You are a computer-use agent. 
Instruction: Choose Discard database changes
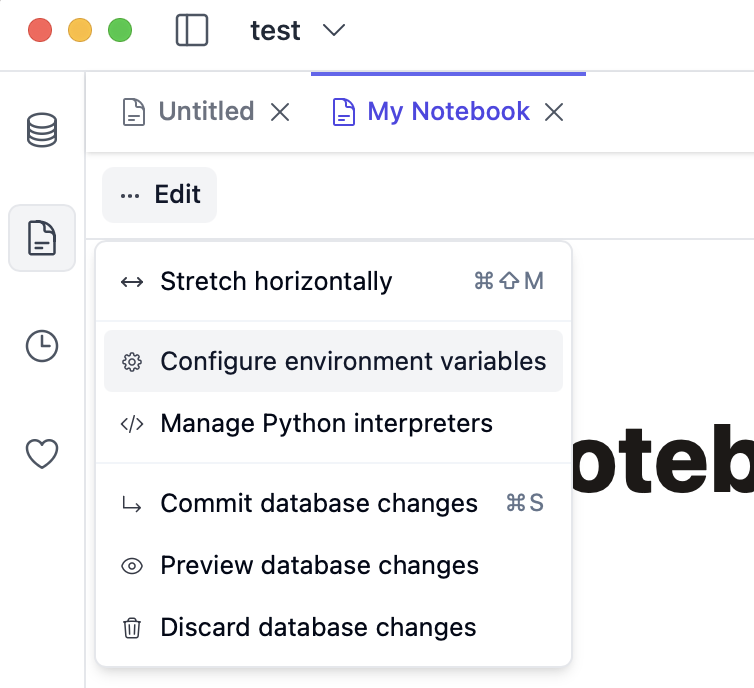(x=318, y=628)
